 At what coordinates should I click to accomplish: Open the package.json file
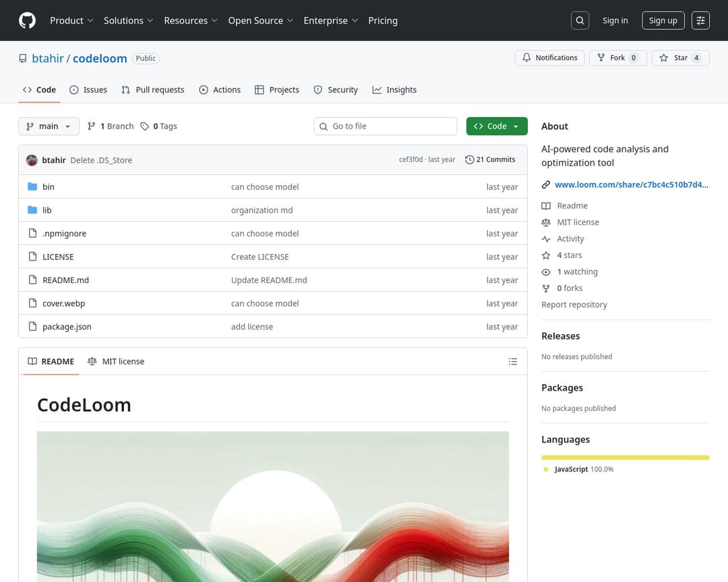pos(67,327)
